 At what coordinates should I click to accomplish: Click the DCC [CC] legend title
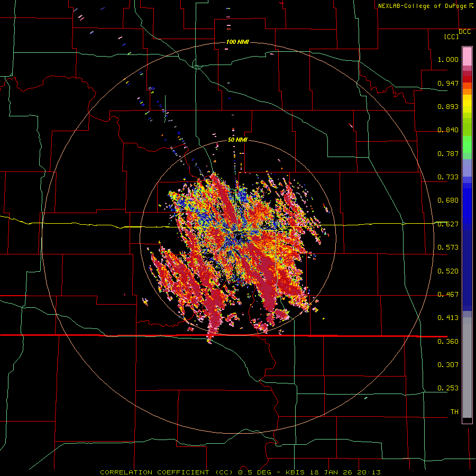pyautogui.click(x=457, y=34)
